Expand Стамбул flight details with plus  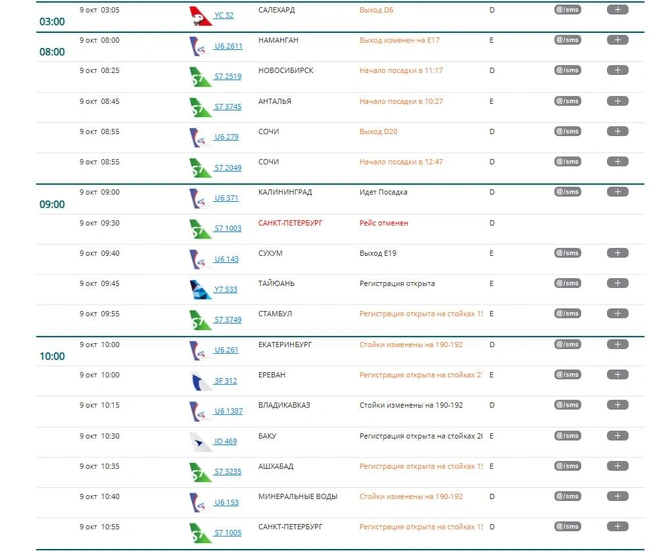pyautogui.click(x=618, y=313)
